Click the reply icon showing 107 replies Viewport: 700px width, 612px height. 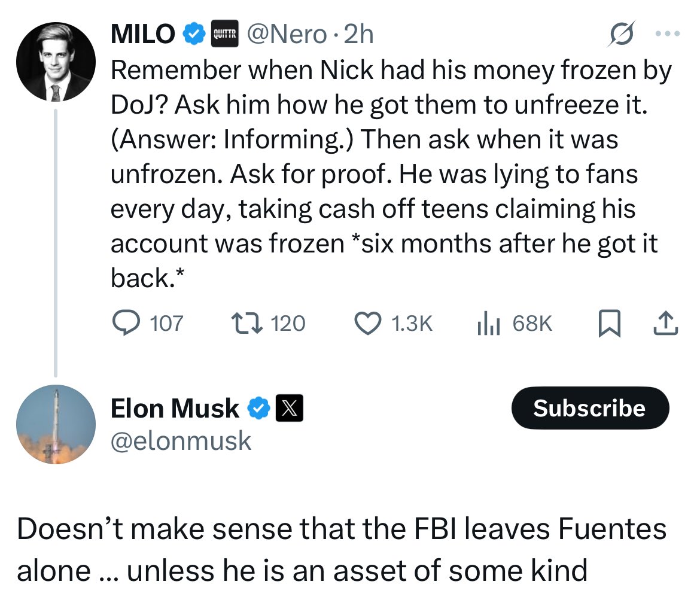coord(127,322)
